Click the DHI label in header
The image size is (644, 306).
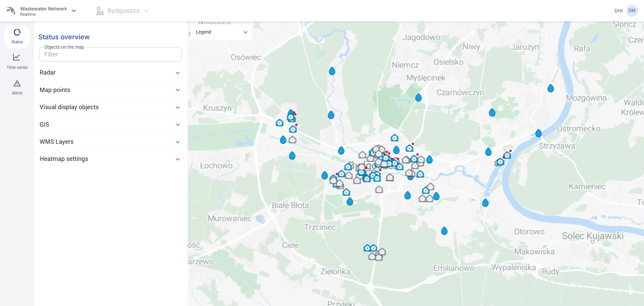click(x=618, y=11)
